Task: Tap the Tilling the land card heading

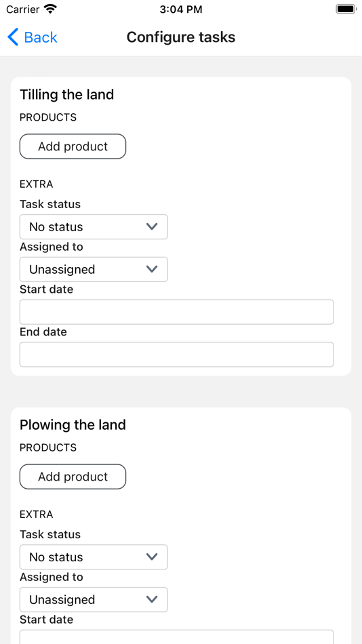Action: coord(66,94)
